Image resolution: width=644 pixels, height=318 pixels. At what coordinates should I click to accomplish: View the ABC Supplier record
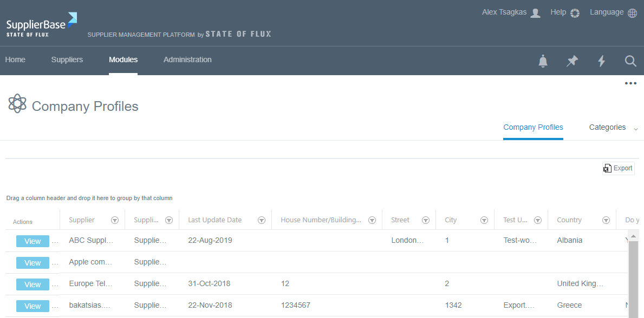click(32, 241)
